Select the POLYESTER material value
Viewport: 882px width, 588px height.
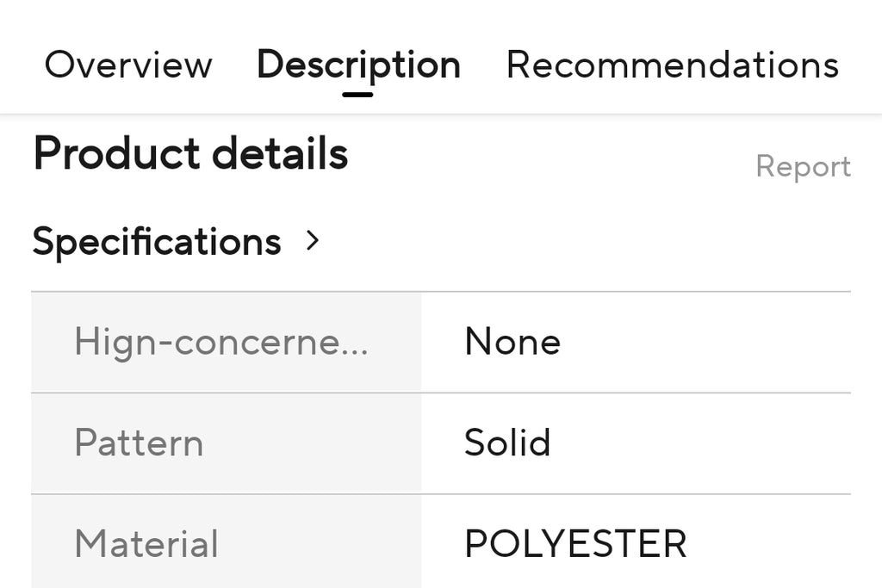tap(575, 543)
